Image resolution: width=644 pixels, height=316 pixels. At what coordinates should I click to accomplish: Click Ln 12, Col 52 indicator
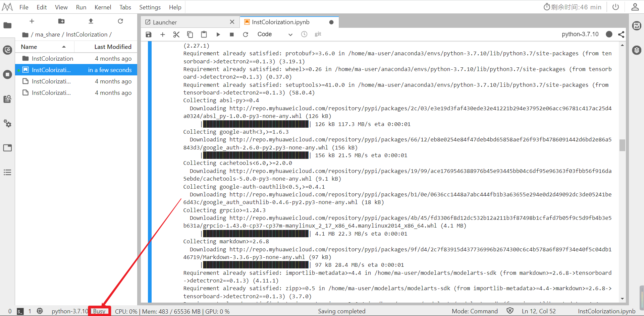(539, 311)
